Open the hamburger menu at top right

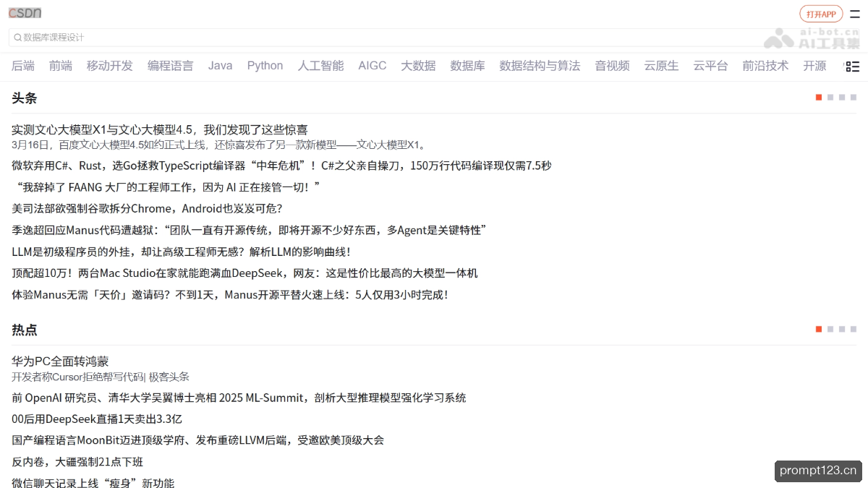[x=855, y=14]
